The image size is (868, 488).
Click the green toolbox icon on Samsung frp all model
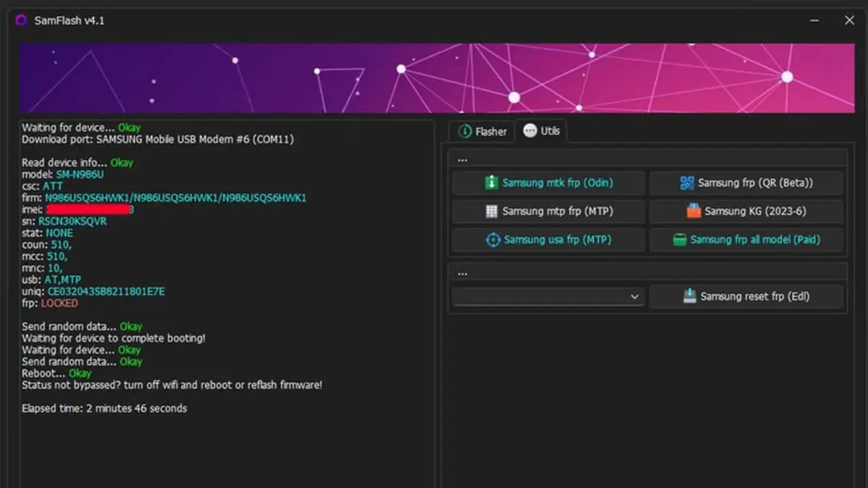[679, 239]
